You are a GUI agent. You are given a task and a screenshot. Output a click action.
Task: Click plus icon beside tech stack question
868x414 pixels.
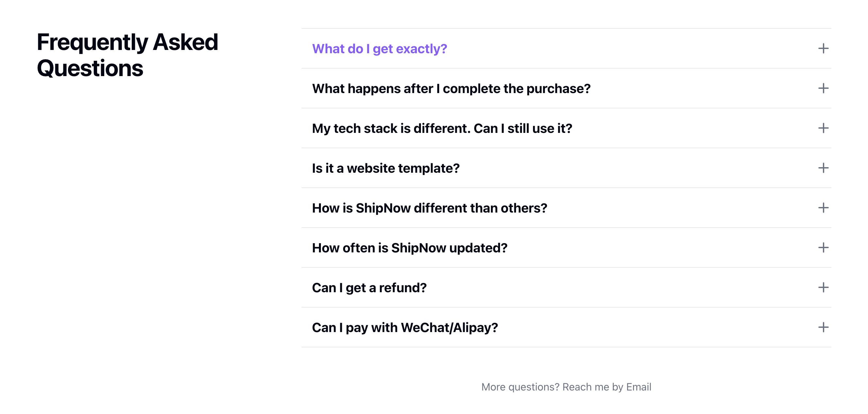(823, 128)
